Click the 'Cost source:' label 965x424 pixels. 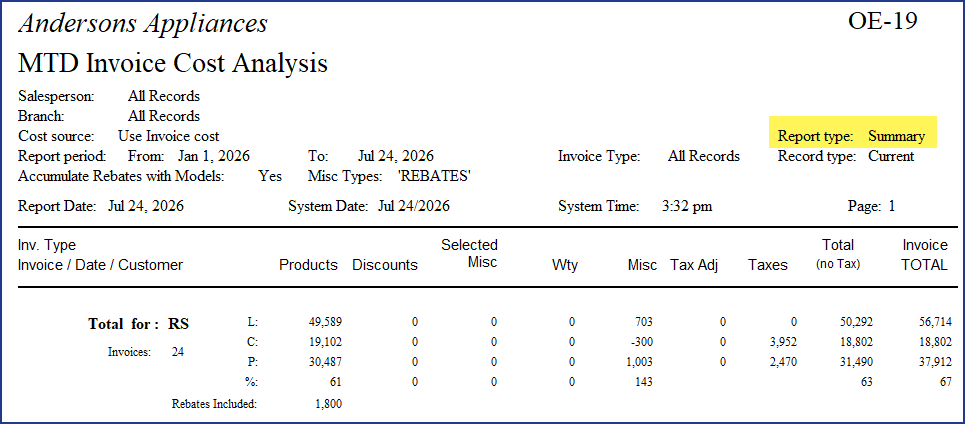pos(57,136)
